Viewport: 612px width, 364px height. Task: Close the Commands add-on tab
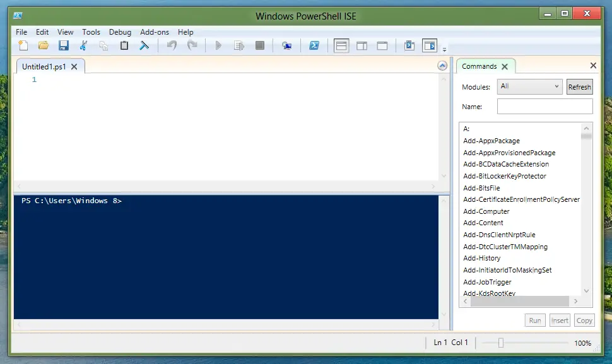click(x=505, y=67)
